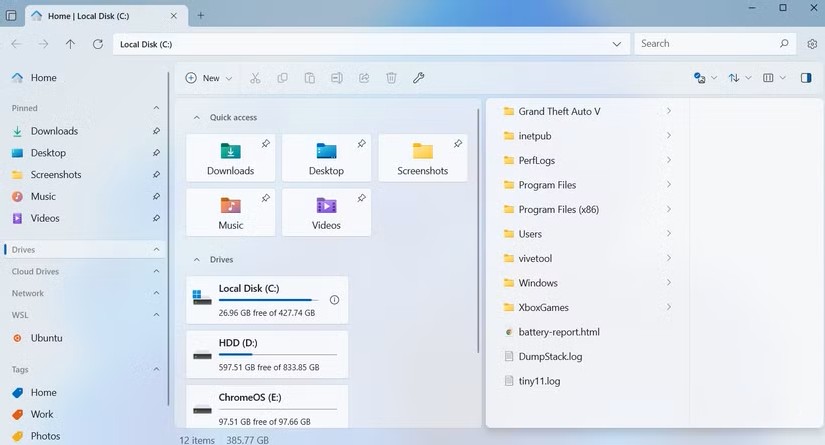Open Settings gear icon
The width and height of the screenshot is (825, 445).
[812, 44]
